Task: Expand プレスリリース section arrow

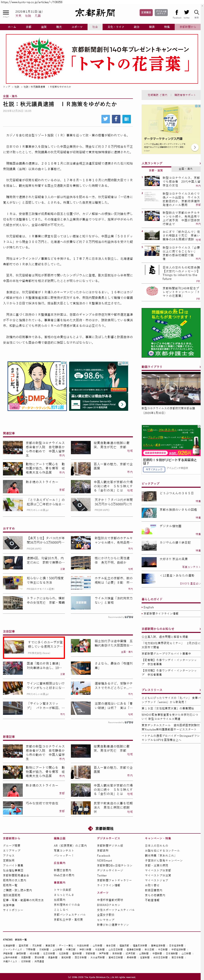Action: (x=200, y=690)
